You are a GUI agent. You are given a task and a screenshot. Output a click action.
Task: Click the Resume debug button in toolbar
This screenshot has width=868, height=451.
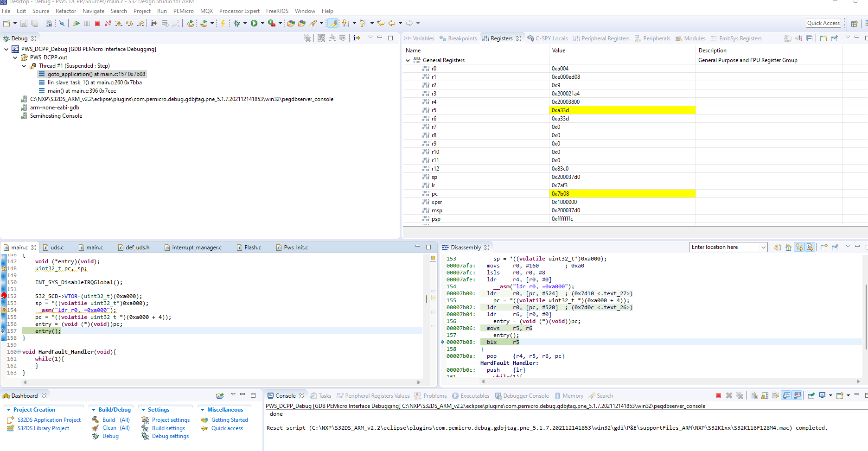click(x=76, y=23)
